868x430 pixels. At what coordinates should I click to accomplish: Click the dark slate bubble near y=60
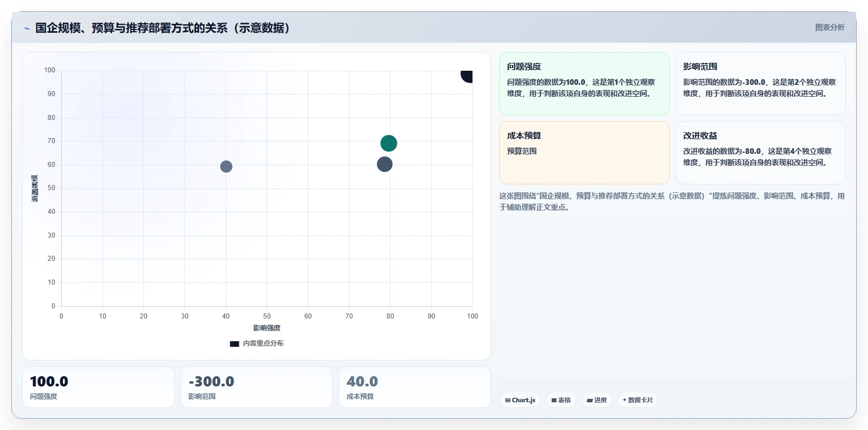coord(385,165)
